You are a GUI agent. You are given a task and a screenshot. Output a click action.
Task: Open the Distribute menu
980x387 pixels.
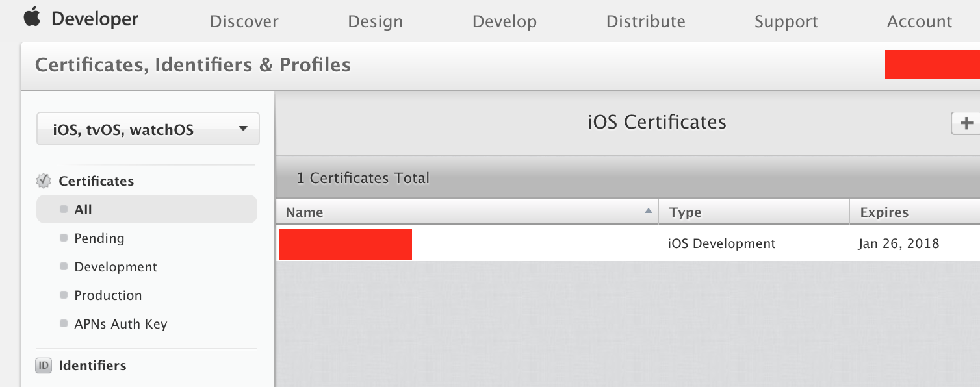pos(646,21)
